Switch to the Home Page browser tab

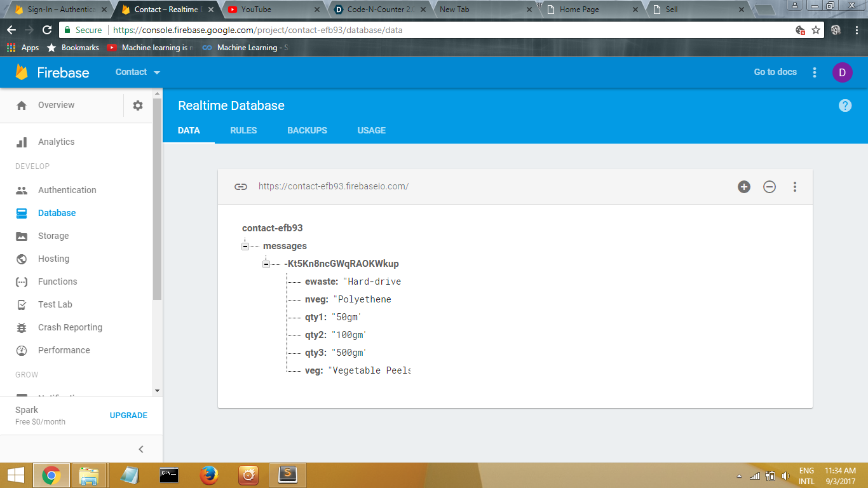(593, 10)
